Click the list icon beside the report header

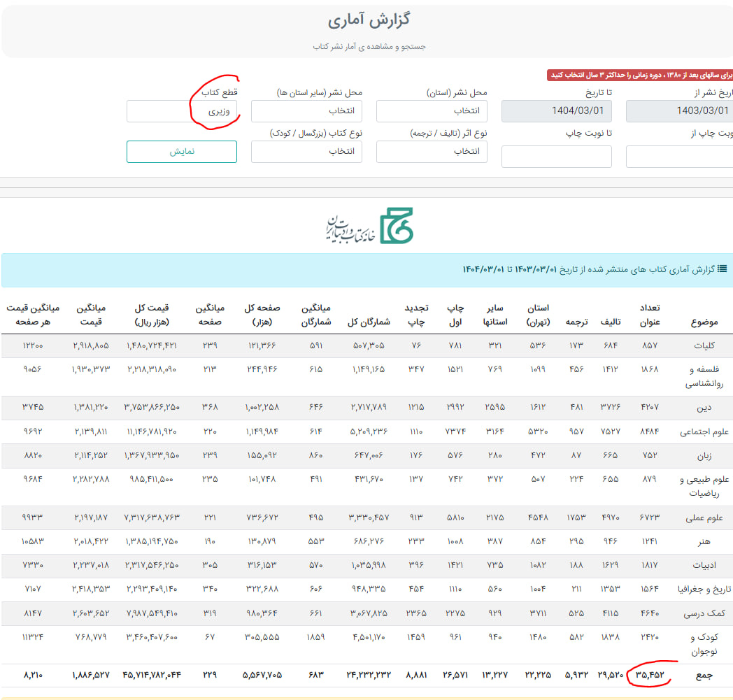[x=723, y=269]
